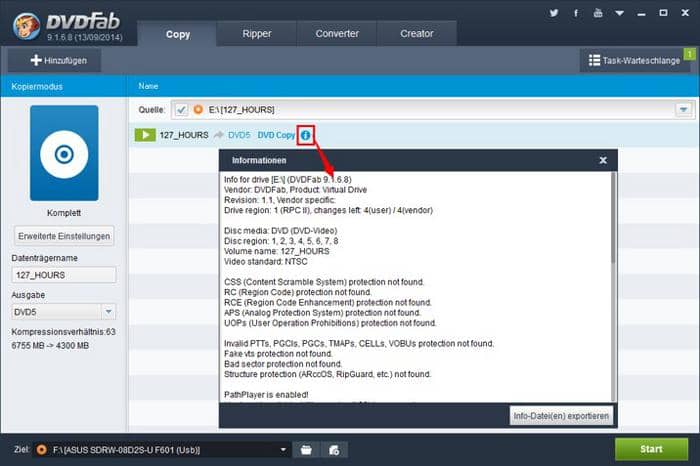Switch to the Ripper tab
The image size is (700, 466).
[x=257, y=33]
